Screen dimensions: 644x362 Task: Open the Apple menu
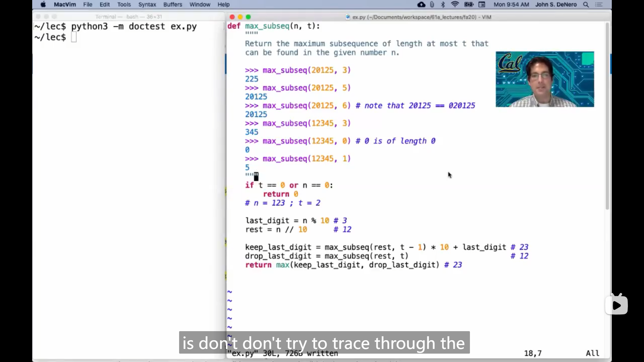43,4
